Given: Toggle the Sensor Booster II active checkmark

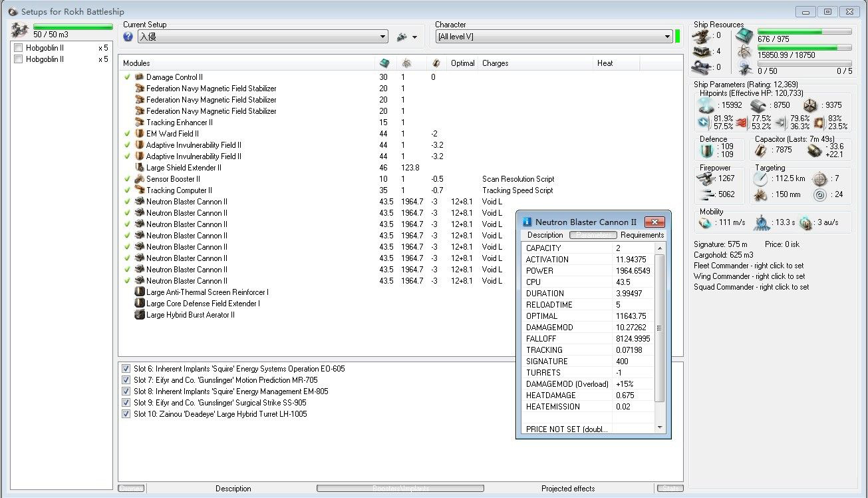Looking at the screenshot, I should pos(127,179).
